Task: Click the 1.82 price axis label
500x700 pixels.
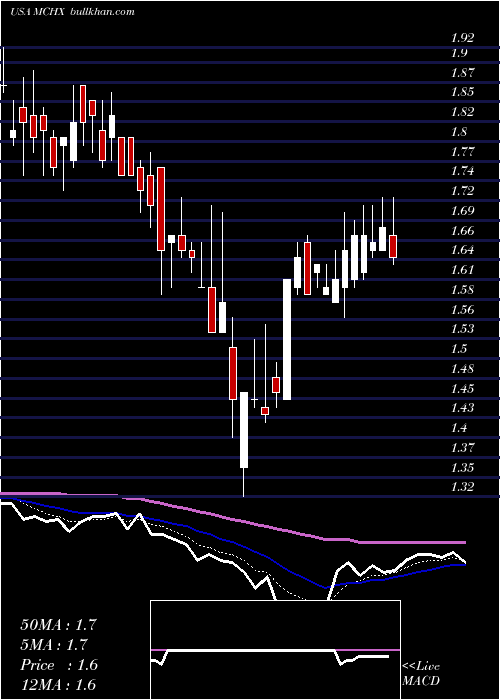Action: click(x=462, y=112)
